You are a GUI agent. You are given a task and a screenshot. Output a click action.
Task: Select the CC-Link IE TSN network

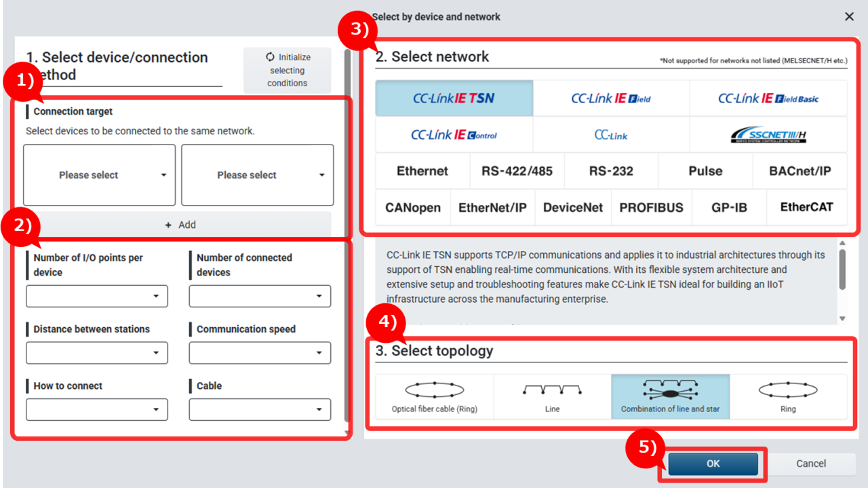point(454,98)
